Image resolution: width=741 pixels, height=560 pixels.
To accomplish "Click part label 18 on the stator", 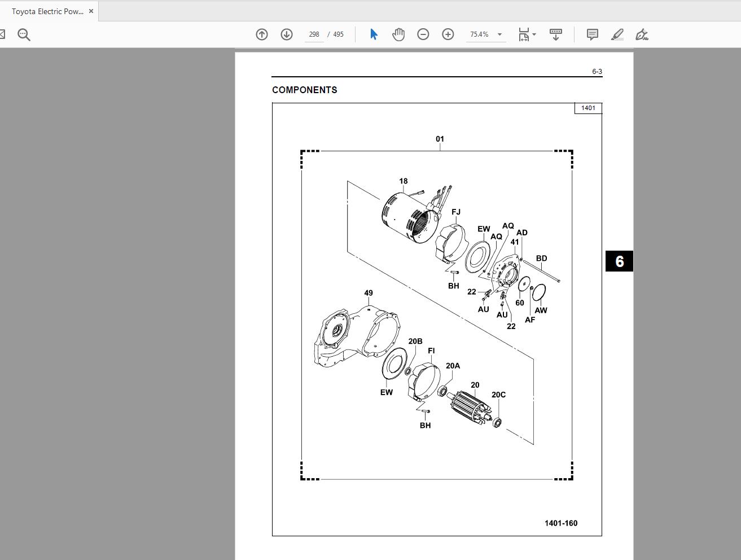I will pos(403,181).
